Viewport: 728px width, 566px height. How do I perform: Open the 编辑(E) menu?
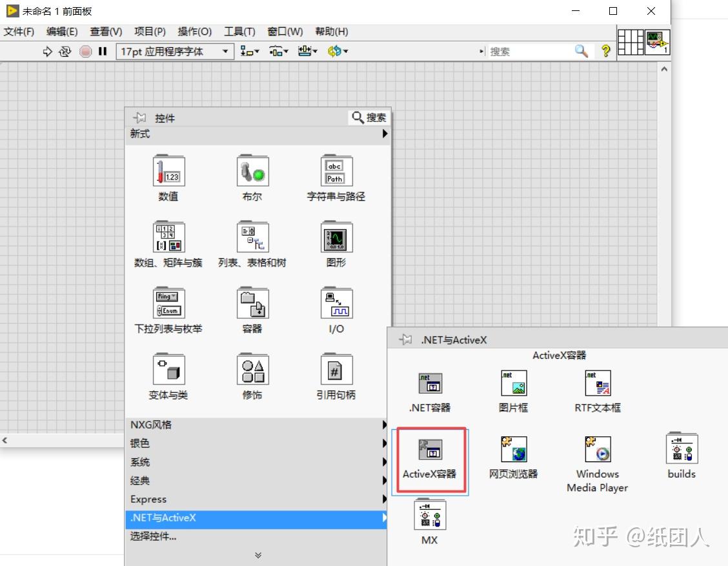(x=62, y=32)
